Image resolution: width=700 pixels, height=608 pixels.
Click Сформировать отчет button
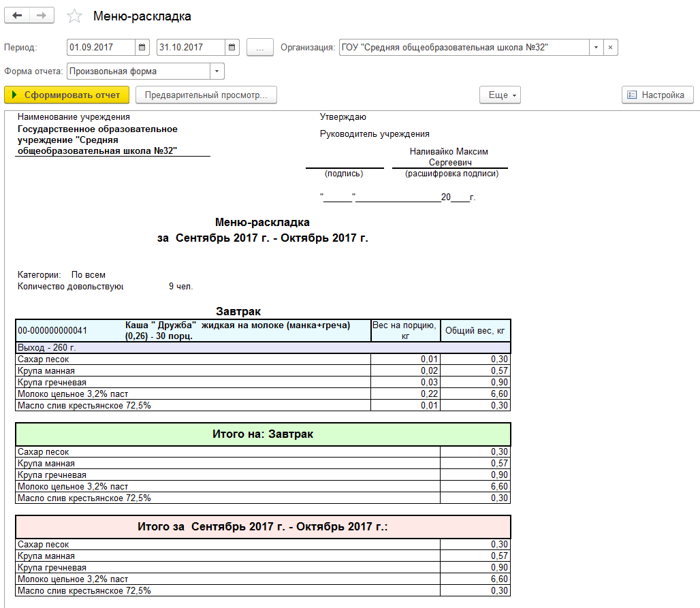point(67,95)
